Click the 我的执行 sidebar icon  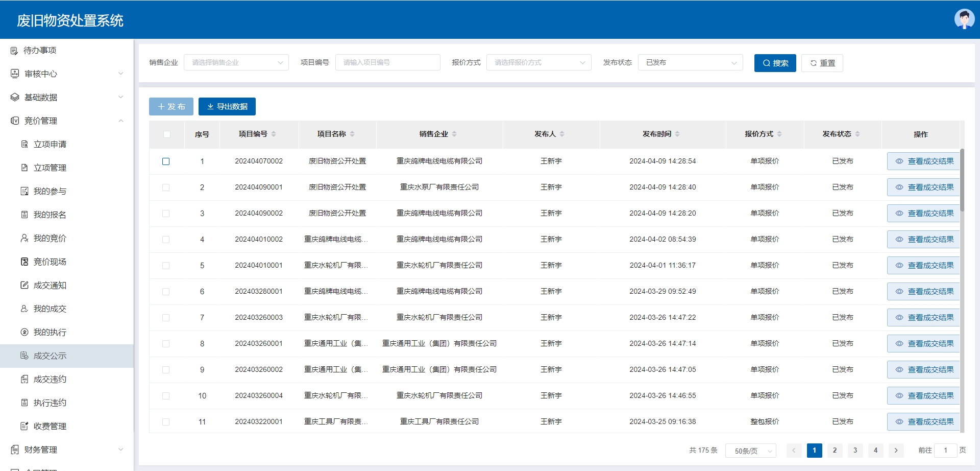click(x=24, y=332)
